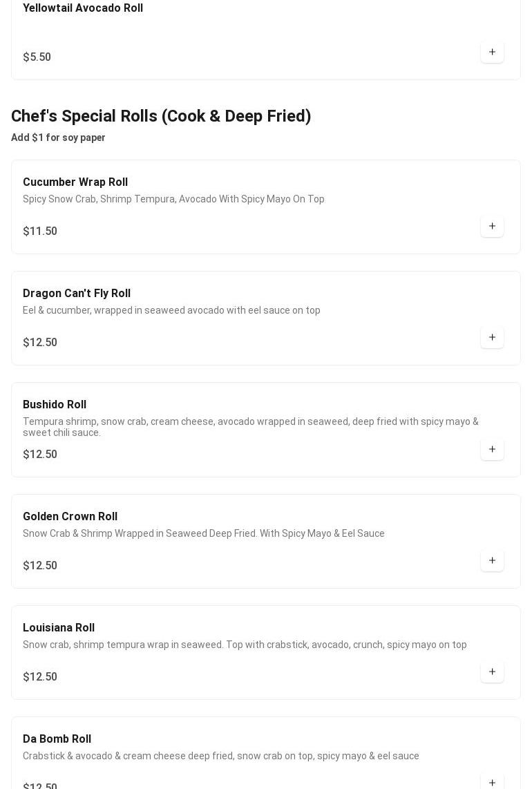Click the Bushido Roll tempura shrimp description
532x789 pixels.
250,427
